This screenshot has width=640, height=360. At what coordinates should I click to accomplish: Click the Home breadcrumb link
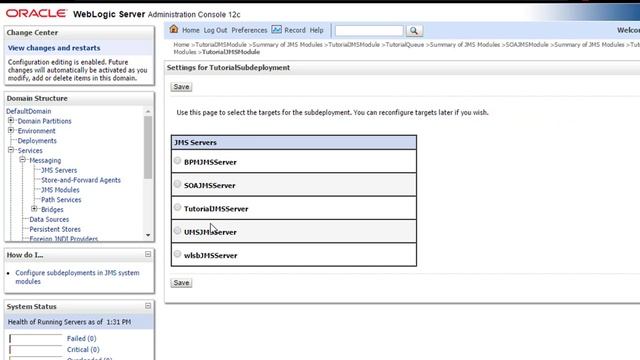click(181, 44)
